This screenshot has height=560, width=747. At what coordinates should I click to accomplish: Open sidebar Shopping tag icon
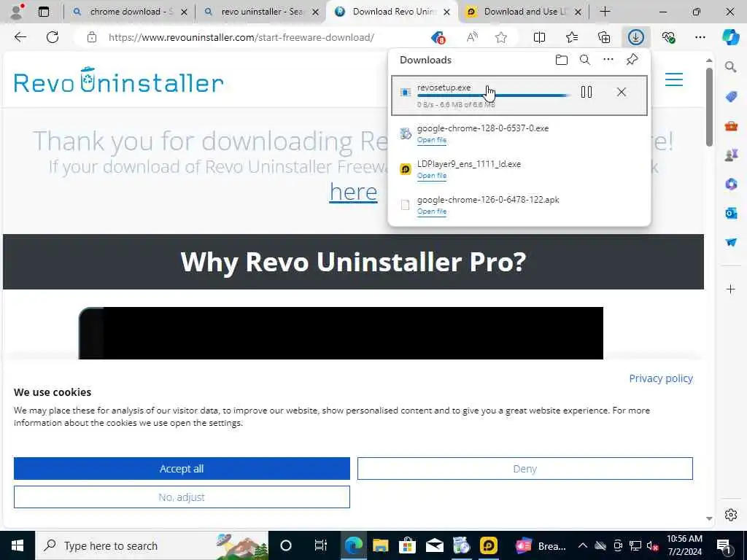click(x=731, y=97)
